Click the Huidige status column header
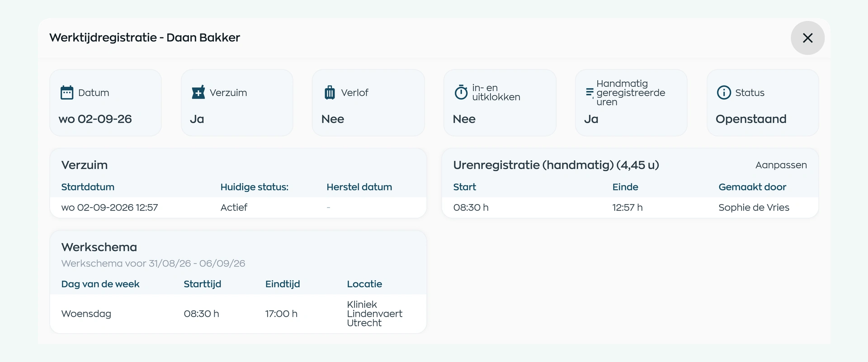 pos(254,187)
